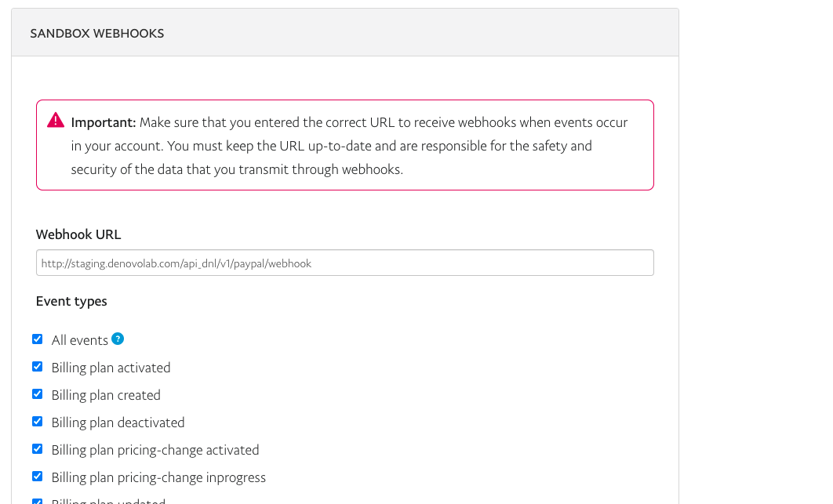Viewport: 833px width, 504px height.
Task: Click the Webhook URL field label
Action: [78, 234]
